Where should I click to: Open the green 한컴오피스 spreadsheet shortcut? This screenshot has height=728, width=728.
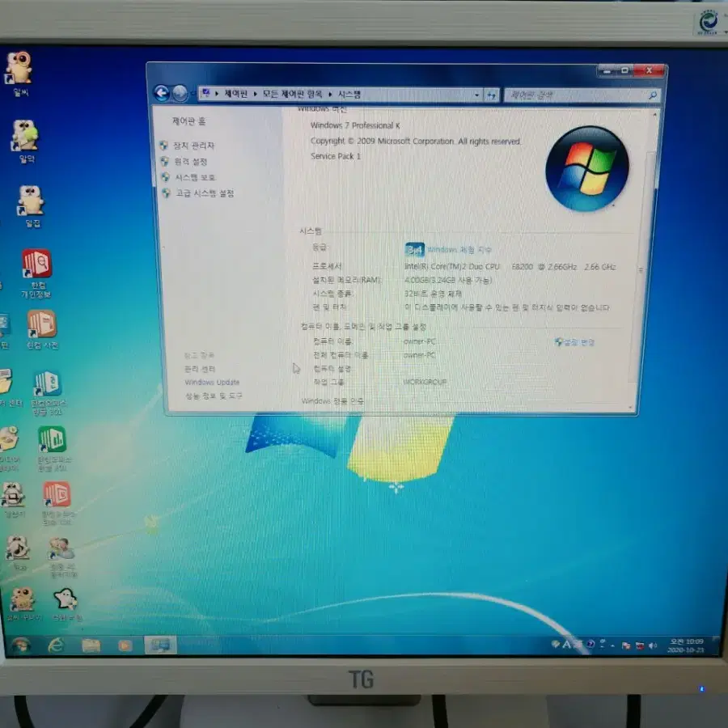click(x=53, y=448)
